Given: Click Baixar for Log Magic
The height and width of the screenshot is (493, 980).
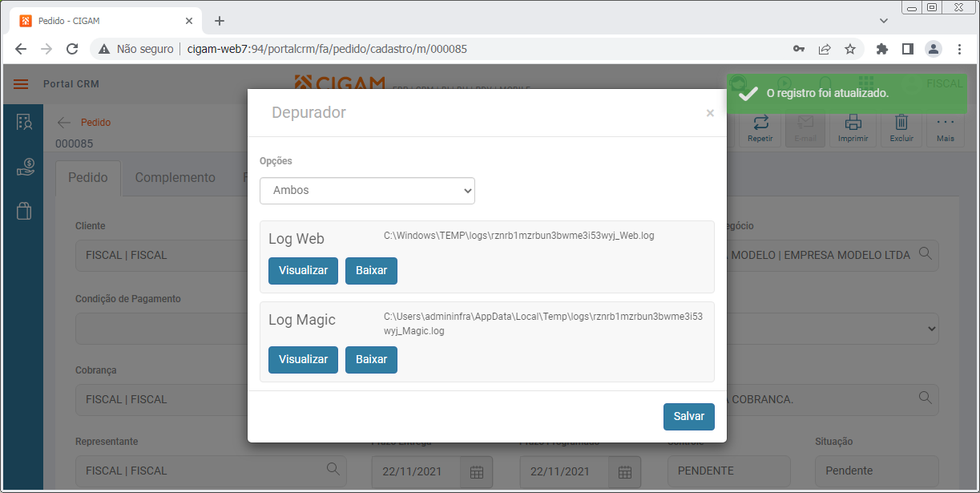Looking at the screenshot, I should point(371,360).
